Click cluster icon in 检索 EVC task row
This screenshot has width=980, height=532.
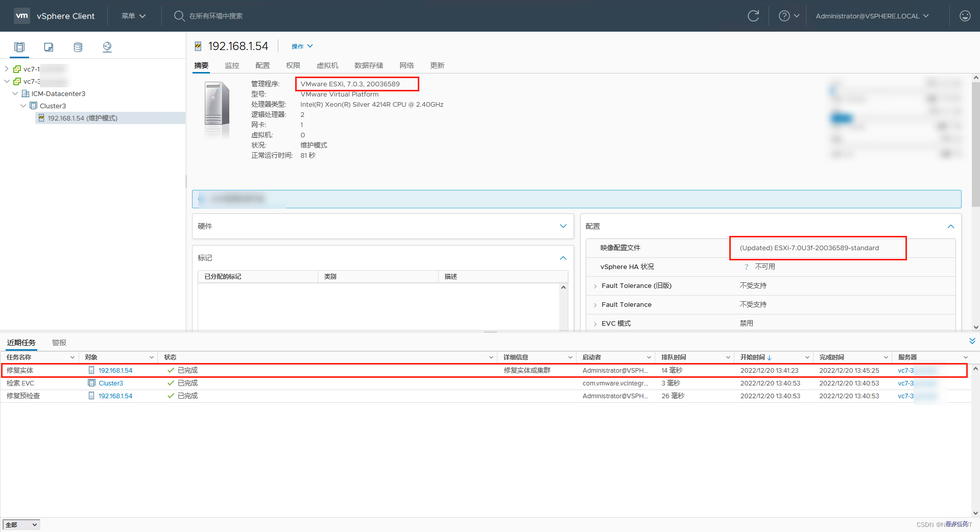[91, 383]
